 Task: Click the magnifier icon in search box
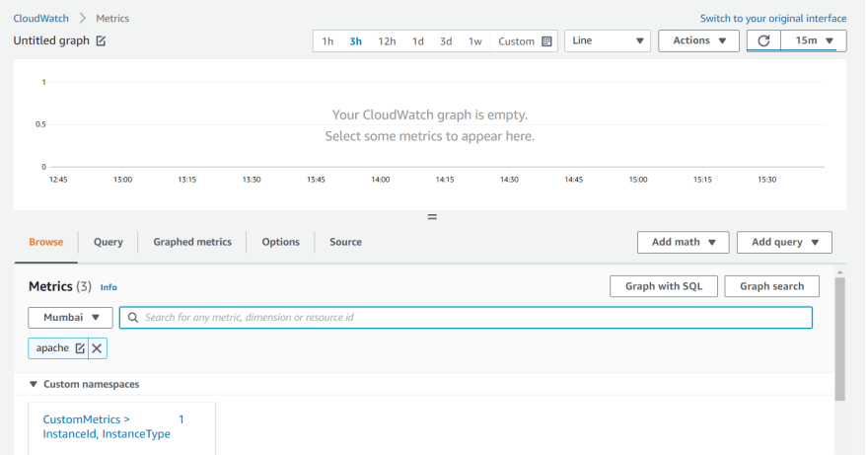tap(133, 318)
